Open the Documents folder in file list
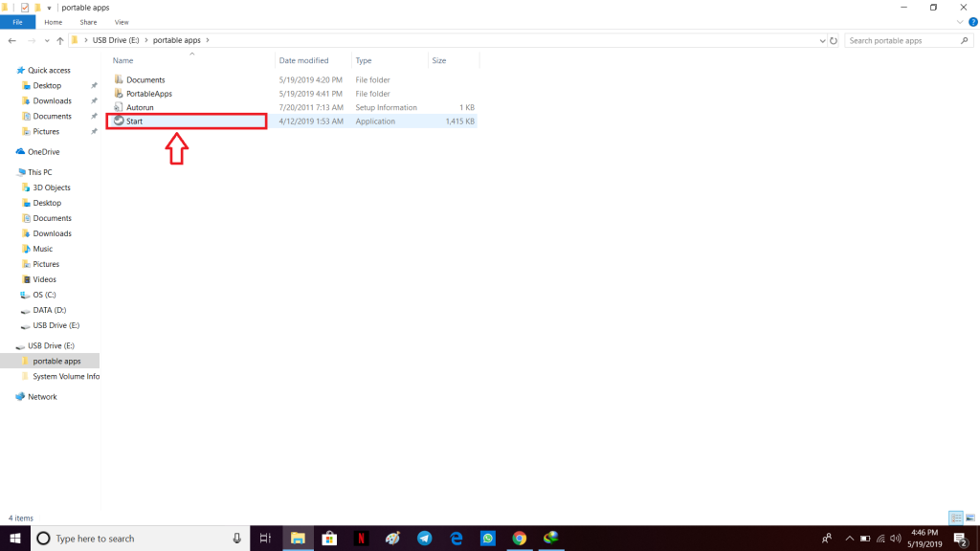Image resolution: width=980 pixels, height=551 pixels. 292,80
